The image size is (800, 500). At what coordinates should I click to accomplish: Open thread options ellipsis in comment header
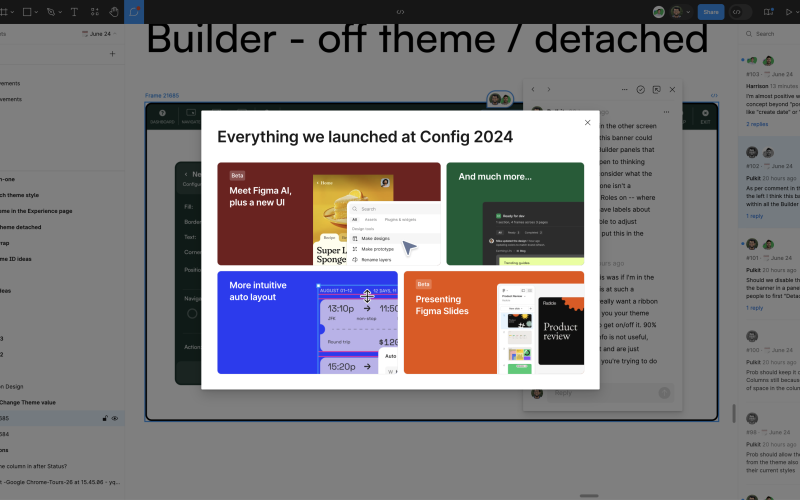click(x=624, y=89)
